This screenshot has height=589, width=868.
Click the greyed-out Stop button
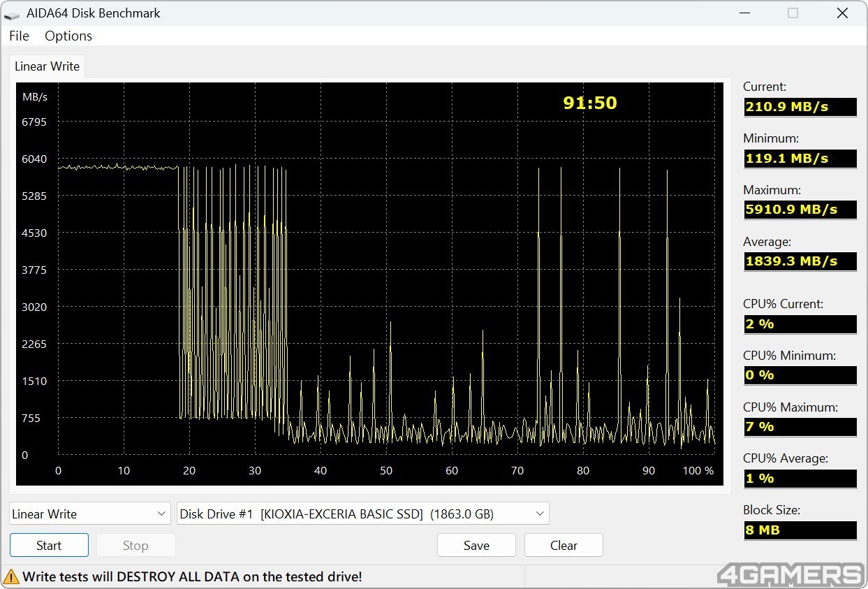pos(135,546)
